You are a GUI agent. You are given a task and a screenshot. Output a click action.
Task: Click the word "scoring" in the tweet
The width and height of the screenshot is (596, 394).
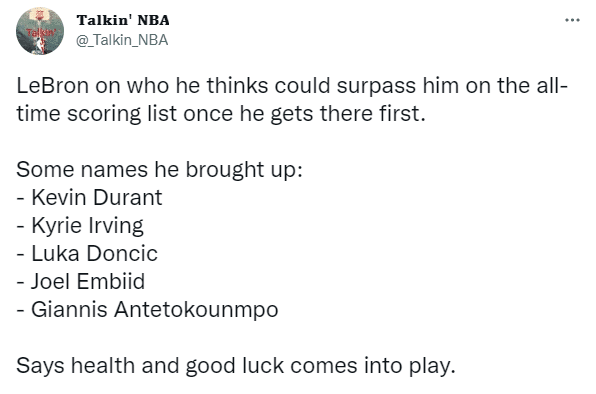coord(104,114)
